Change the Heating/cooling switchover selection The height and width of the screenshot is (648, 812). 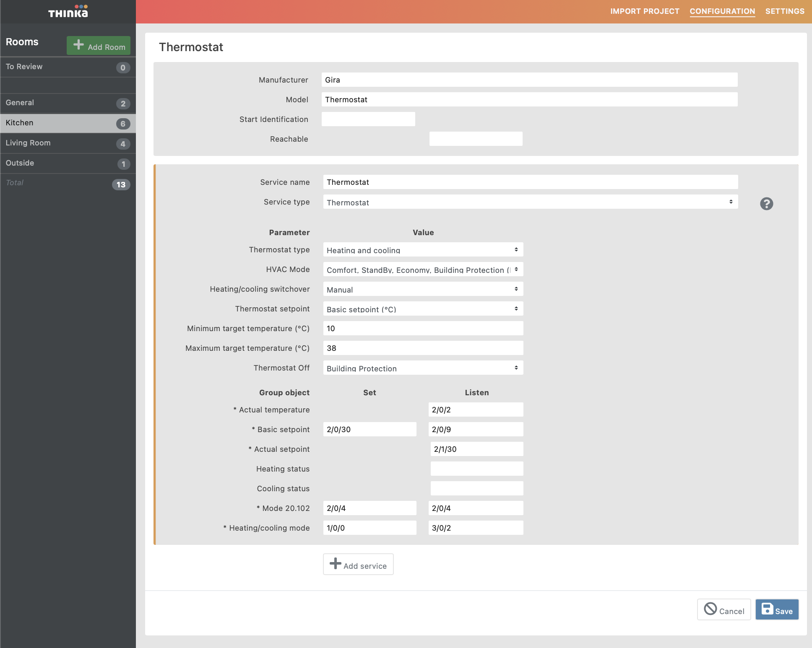pyautogui.click(x=423, y=289)
